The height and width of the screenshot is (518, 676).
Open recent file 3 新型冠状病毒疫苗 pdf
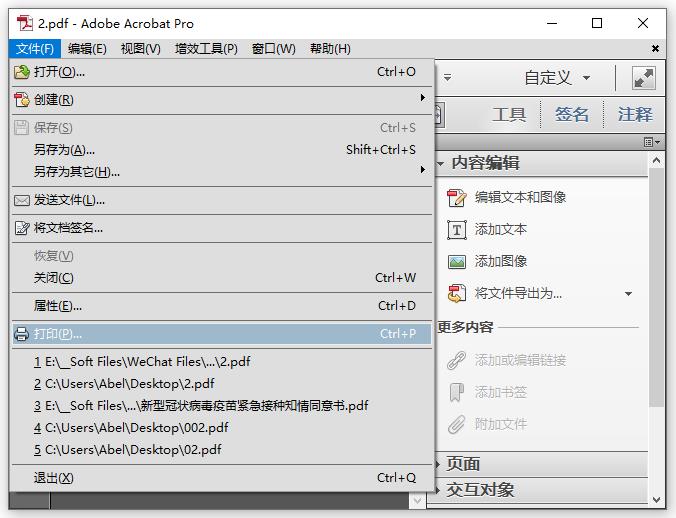pyautogui.click(x=222, y=406)
